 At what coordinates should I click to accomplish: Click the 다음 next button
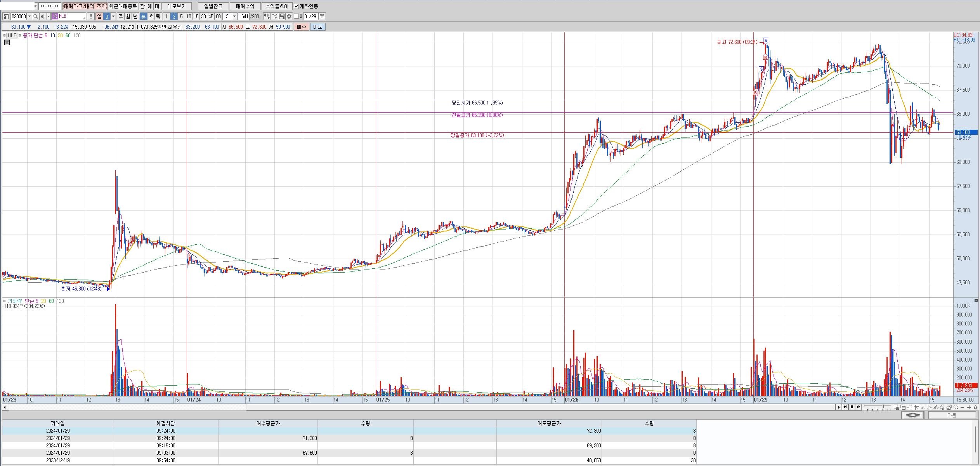coord(952,415)
